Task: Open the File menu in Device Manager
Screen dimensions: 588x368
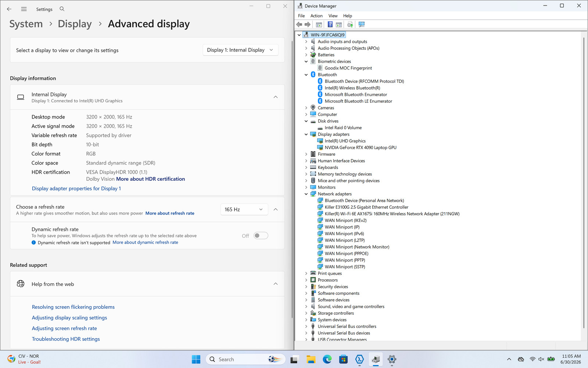Action: 301,16
